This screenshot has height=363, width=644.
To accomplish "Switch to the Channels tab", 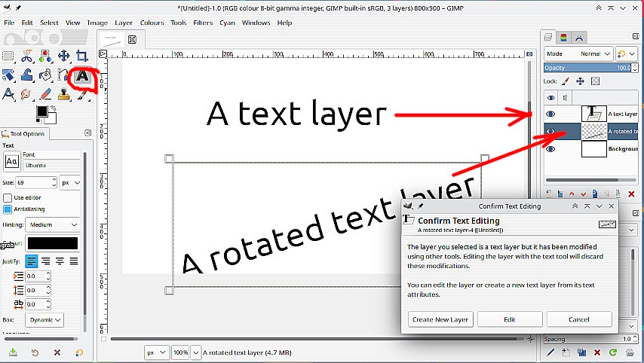I will (x=563, y=38).
